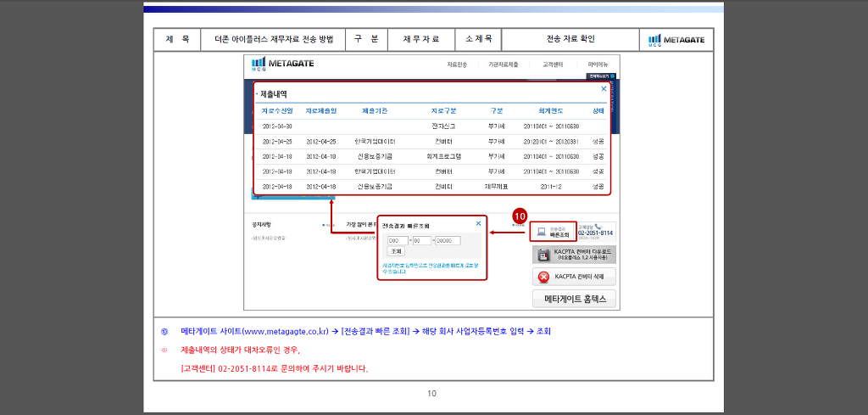
Task: Close the 전송결과 빠른조회 popup with its X
Action: [x=478, y=223]
